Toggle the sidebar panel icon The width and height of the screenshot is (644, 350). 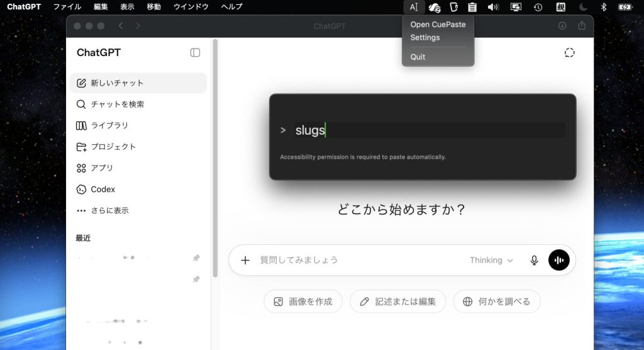click(195, 53)
